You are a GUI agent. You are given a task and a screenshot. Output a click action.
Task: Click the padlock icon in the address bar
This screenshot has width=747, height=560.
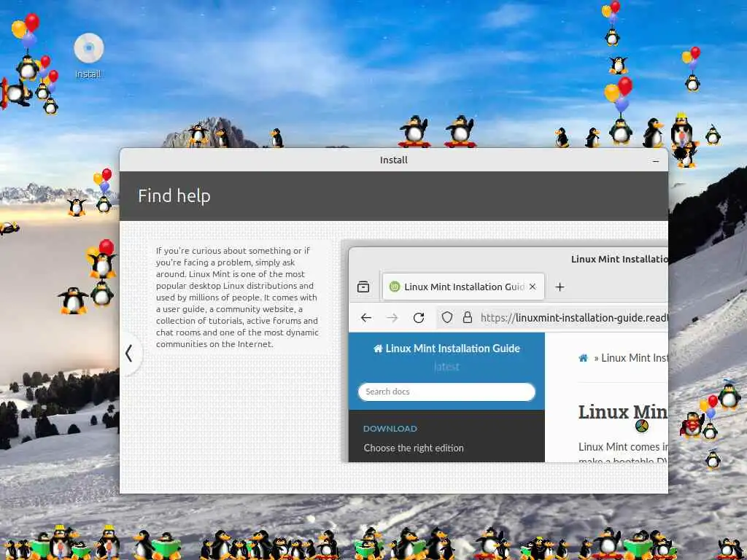tap(468, 317)
